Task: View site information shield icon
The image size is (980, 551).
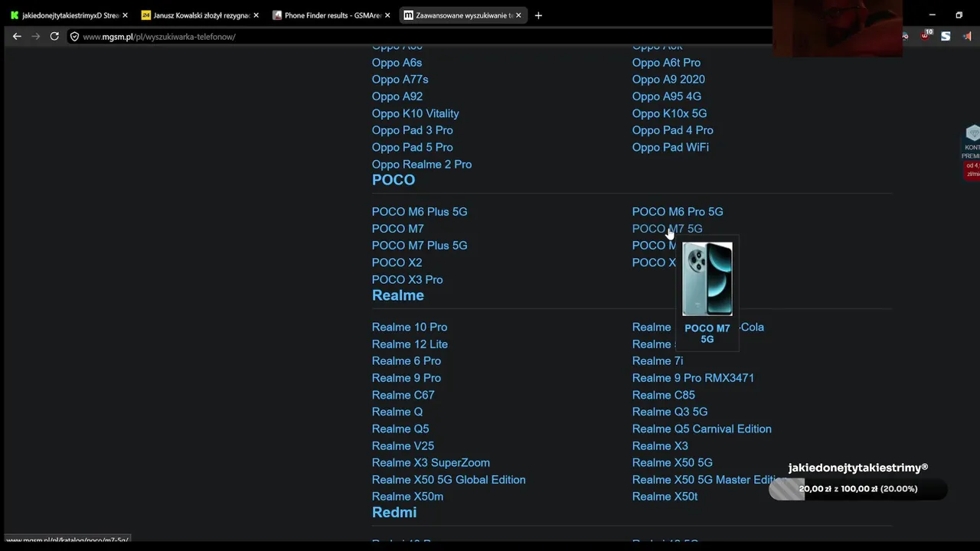Action: [x=74, y=36]
